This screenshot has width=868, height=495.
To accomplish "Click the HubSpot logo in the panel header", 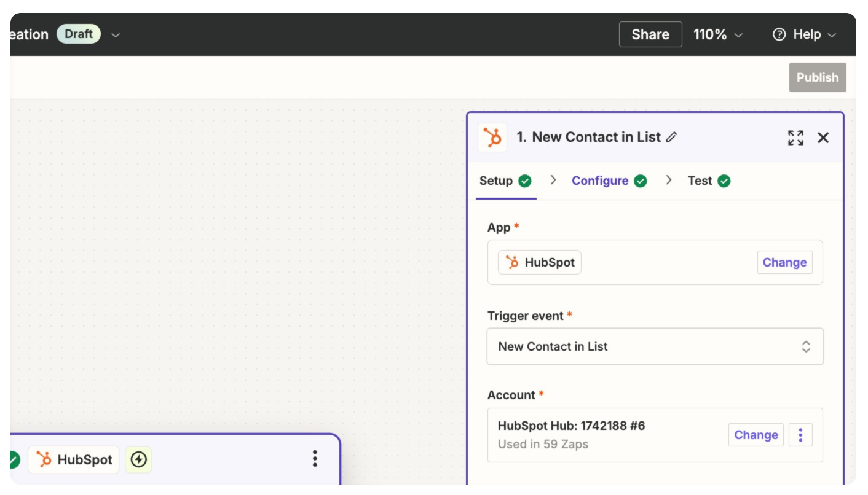I will (x=492, y=138).
